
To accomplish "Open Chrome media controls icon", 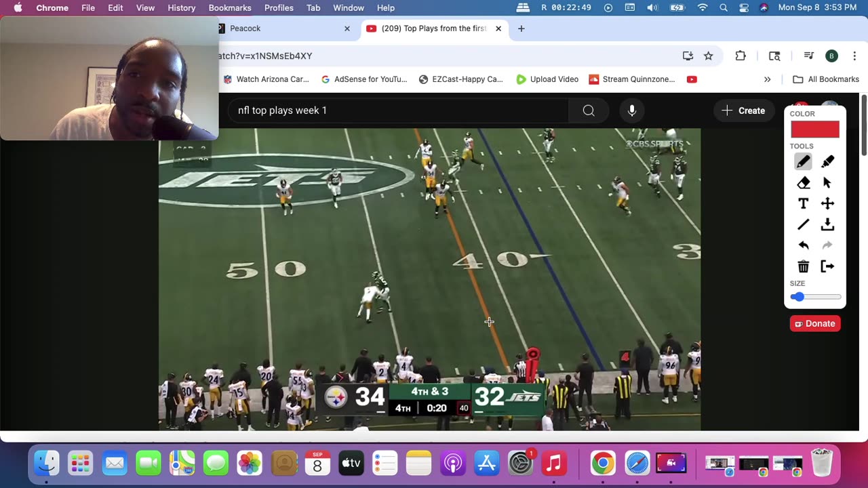I will 808,56.
